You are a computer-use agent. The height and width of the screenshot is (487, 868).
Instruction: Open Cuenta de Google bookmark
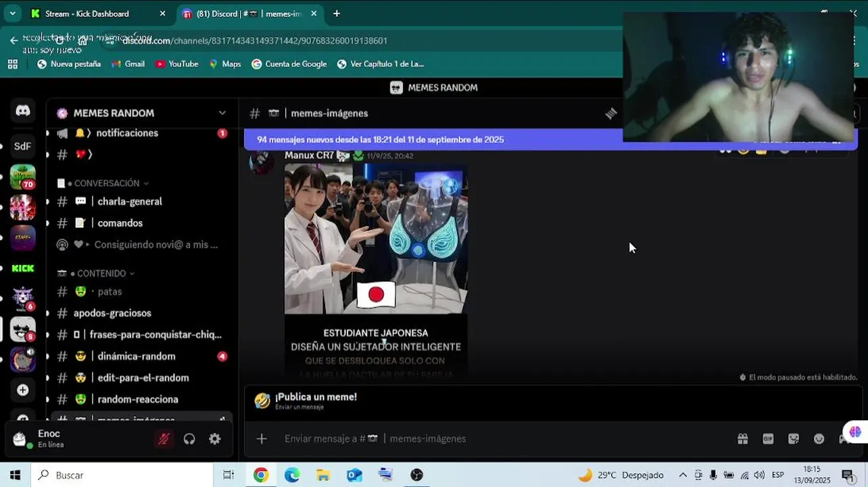(289, 64)
